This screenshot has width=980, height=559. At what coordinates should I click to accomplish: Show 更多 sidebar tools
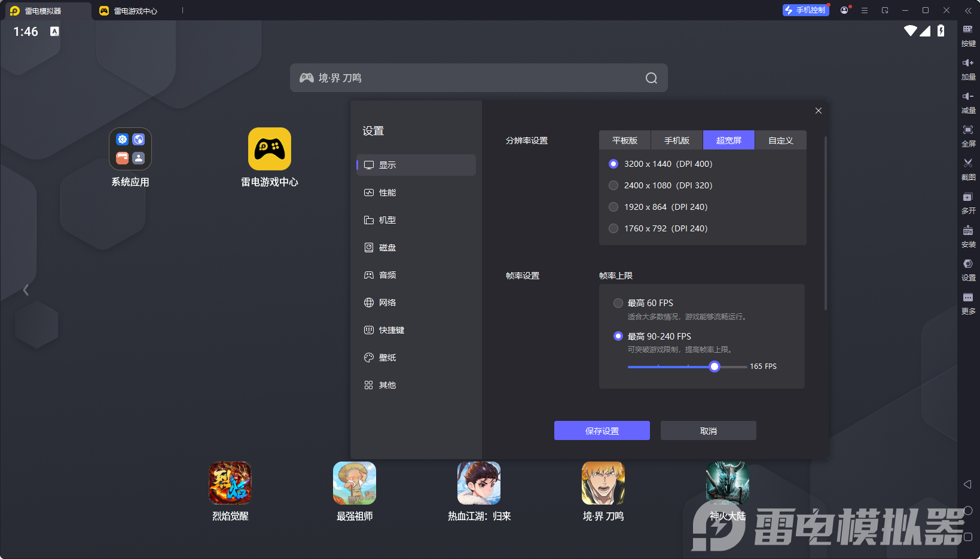[968, 303]
